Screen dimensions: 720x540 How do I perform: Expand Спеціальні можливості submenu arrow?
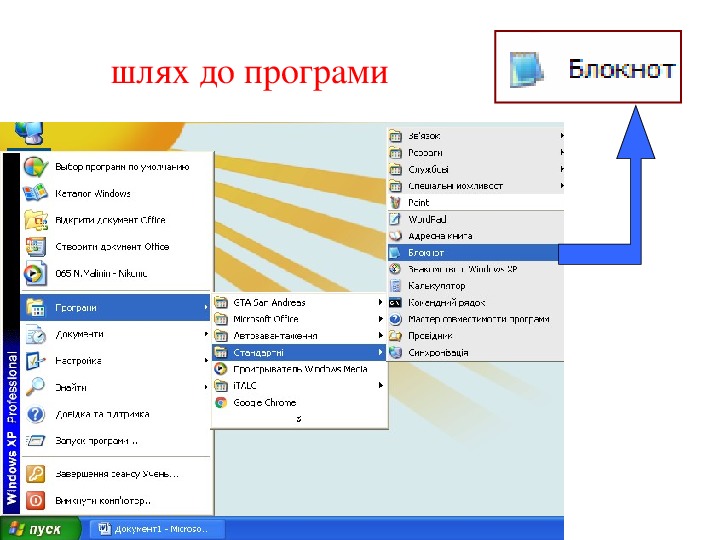pos(562,186)
